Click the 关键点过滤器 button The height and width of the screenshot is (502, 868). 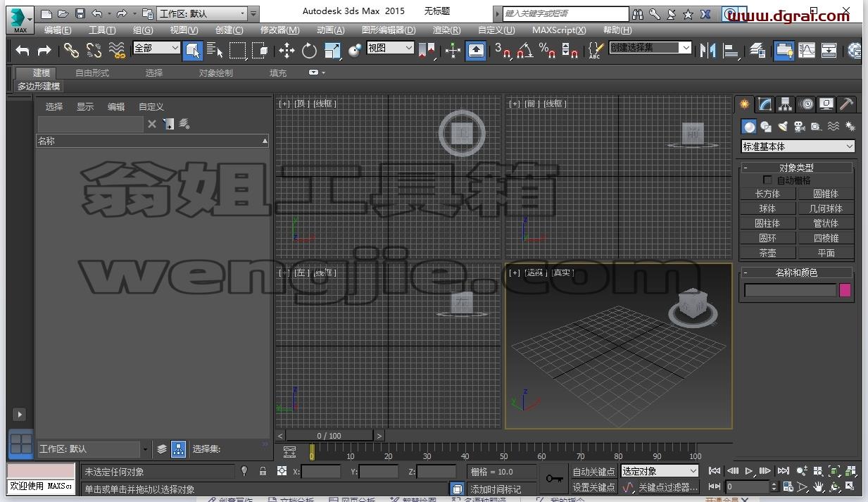667,487
